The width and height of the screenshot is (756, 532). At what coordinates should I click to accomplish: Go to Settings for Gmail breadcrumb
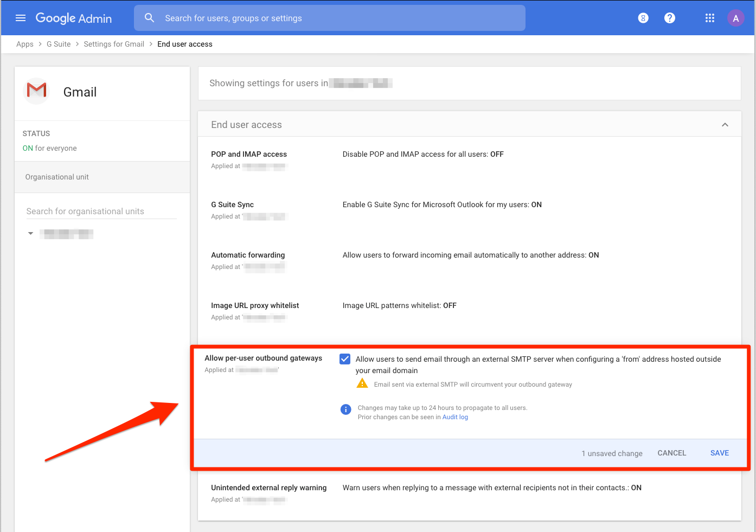[114, 44]
